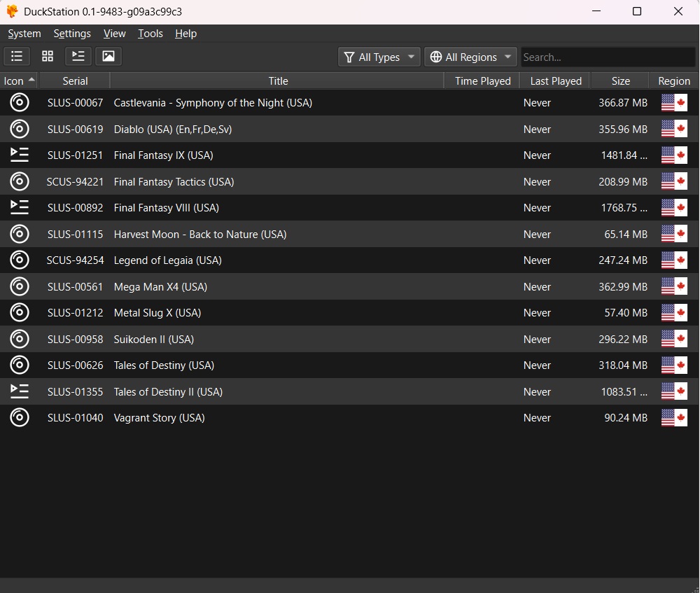
Task: Open the Tools menu
Action: [150, 34]
